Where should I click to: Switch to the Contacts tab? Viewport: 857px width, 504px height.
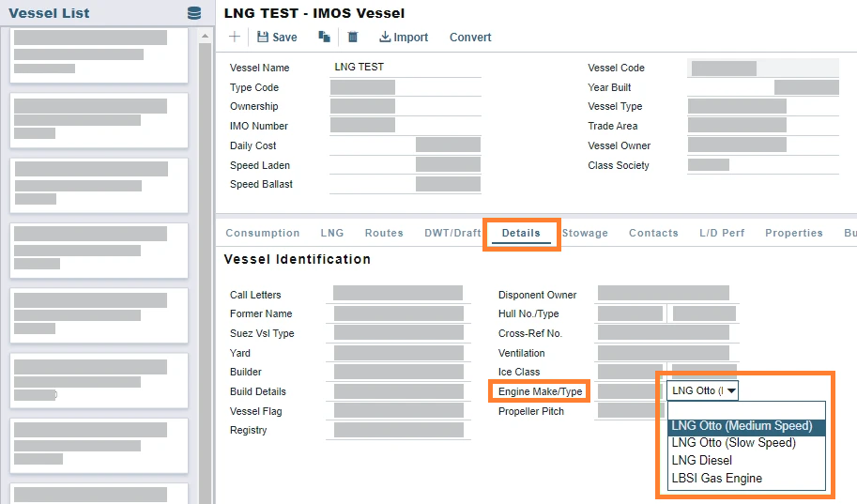tap(653, 233)
